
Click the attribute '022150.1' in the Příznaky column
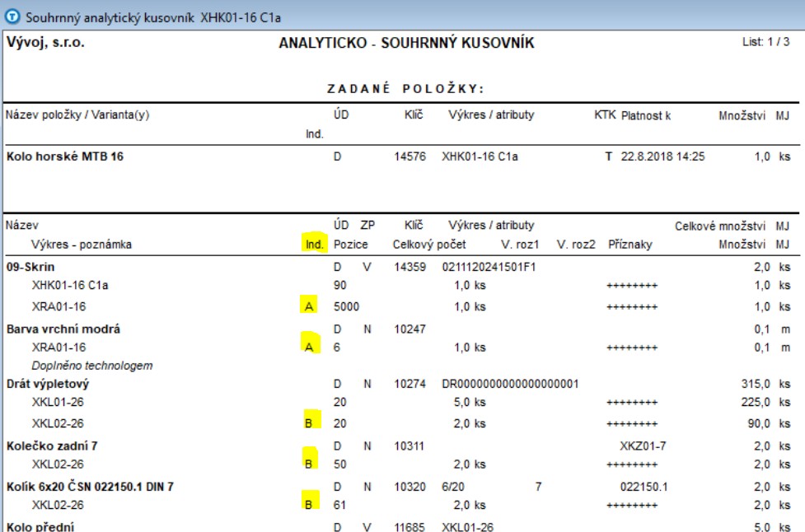(644, 487)
